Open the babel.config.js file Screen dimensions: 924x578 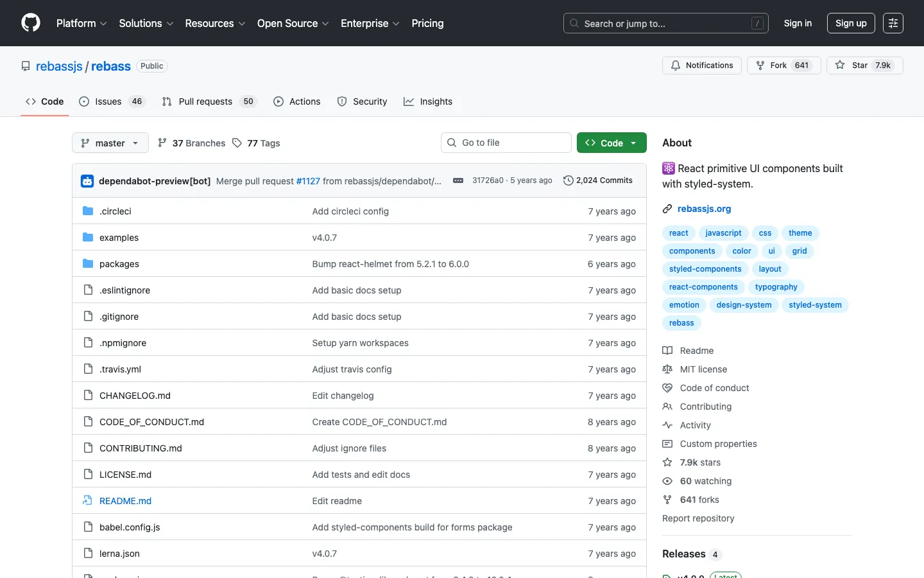coord(130,527)
